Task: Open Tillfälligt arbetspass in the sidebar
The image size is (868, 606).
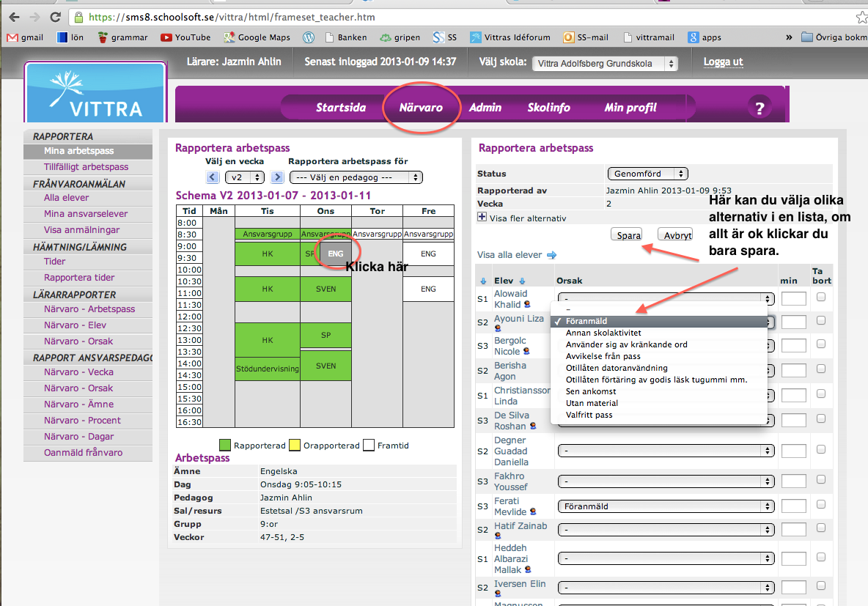Action: pos(87,167)
